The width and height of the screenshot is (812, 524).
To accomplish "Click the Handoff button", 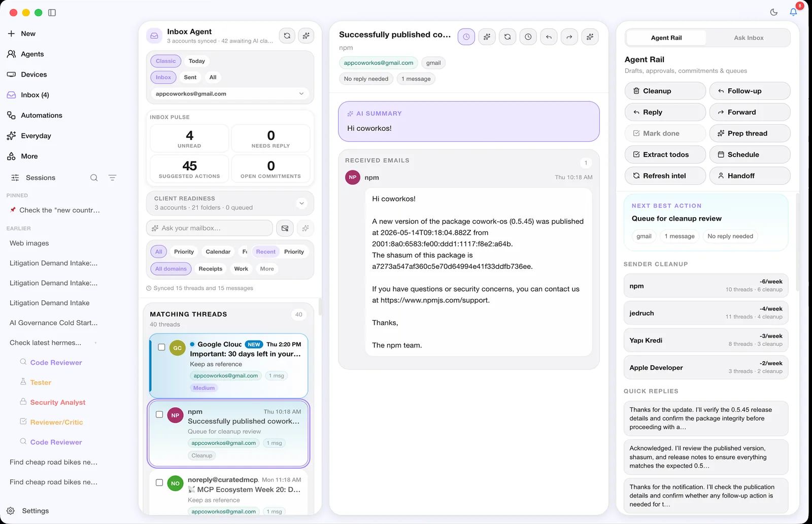I will (x=750, y=176).
